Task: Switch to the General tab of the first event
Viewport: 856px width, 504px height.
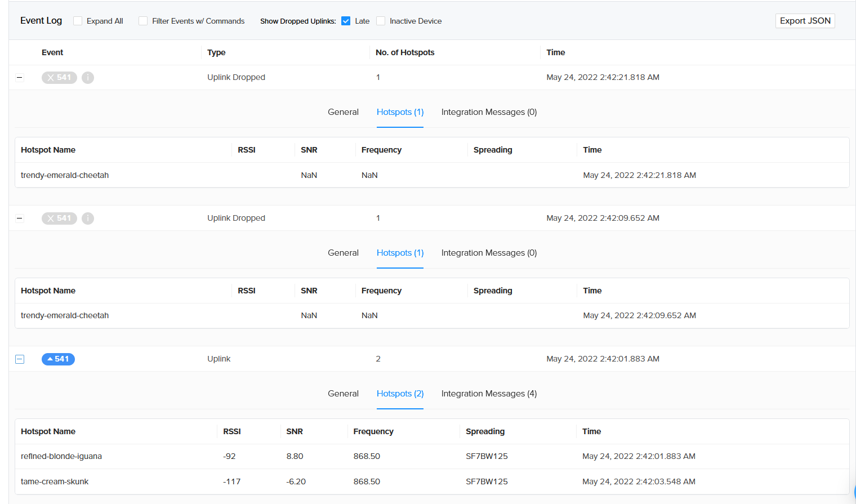Action: click(x=343, y=111)
